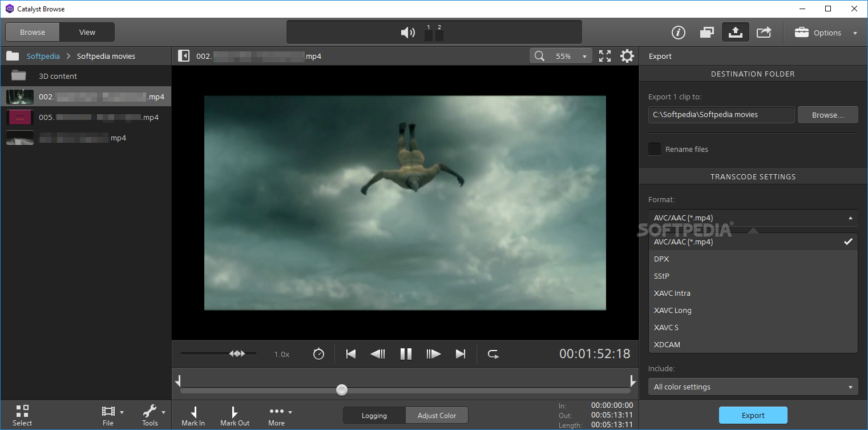
Task: Choose DPX format option
Action: pos(753,259)
